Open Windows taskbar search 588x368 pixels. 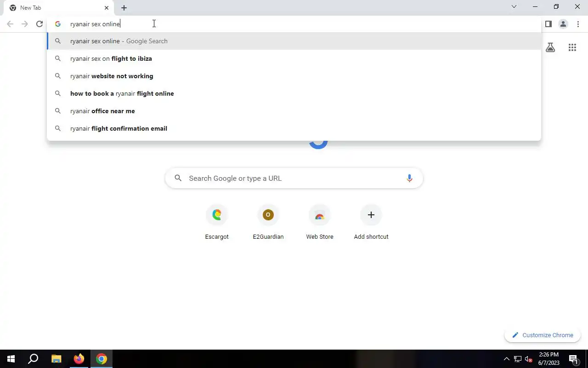(33, 359)
